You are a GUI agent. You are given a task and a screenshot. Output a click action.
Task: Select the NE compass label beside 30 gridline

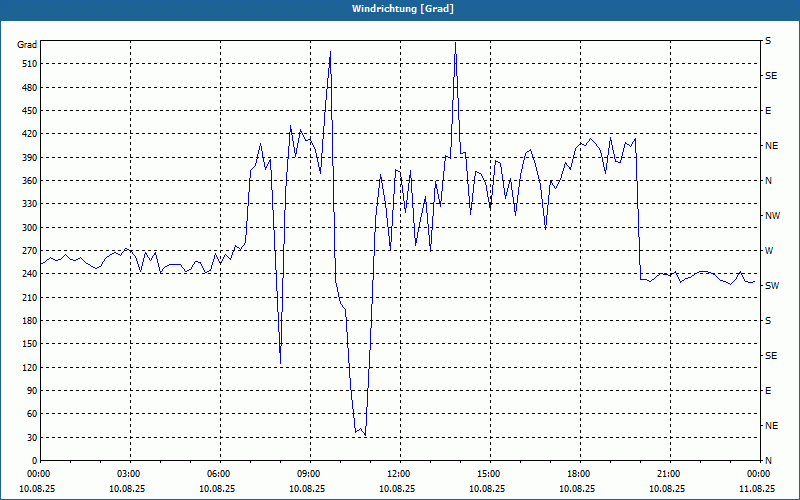pos(771,426)
